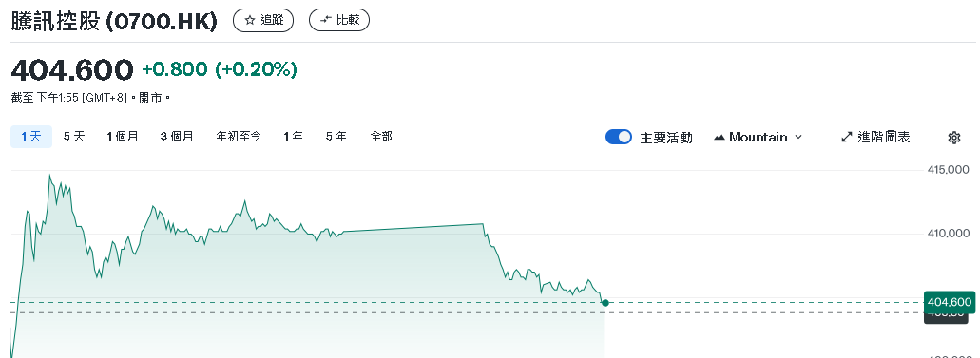Click the star icon in the 追蹤 button
This screenshot has height=358, width=980.
[x=250, y=21]
